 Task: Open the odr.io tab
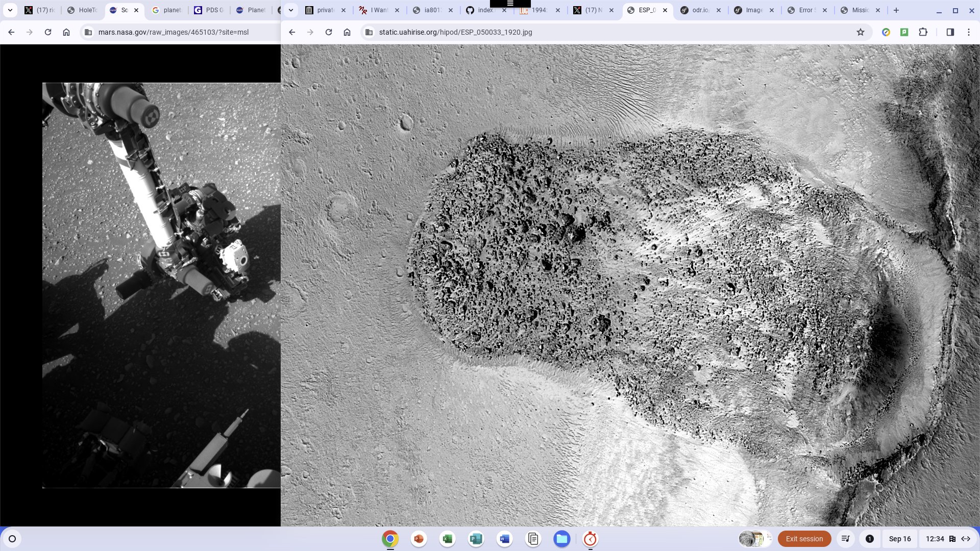[700, 10]
